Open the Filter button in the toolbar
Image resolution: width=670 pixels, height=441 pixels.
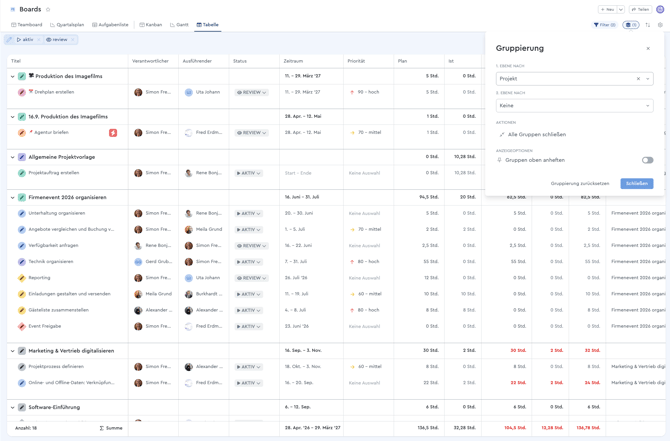(604, 25)
